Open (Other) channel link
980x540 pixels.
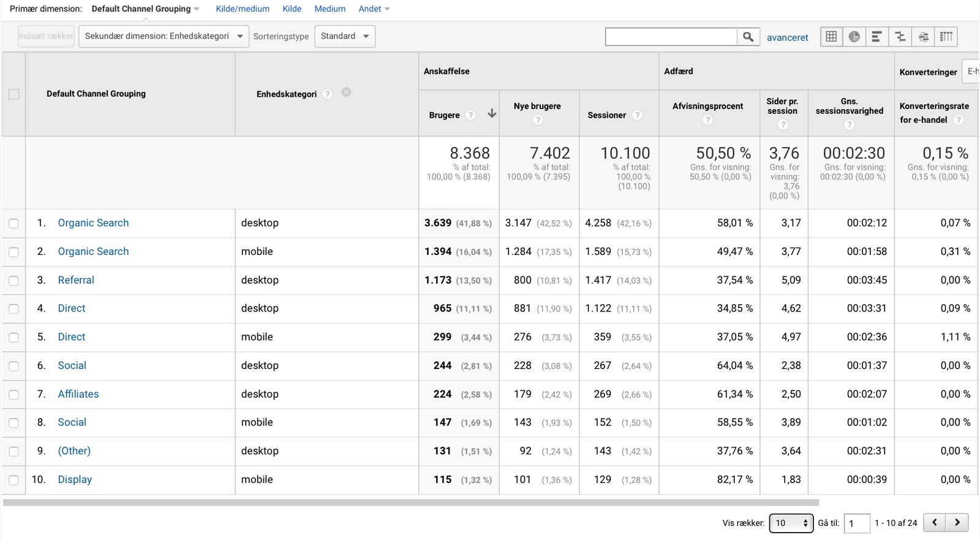[x=74, y=451]
